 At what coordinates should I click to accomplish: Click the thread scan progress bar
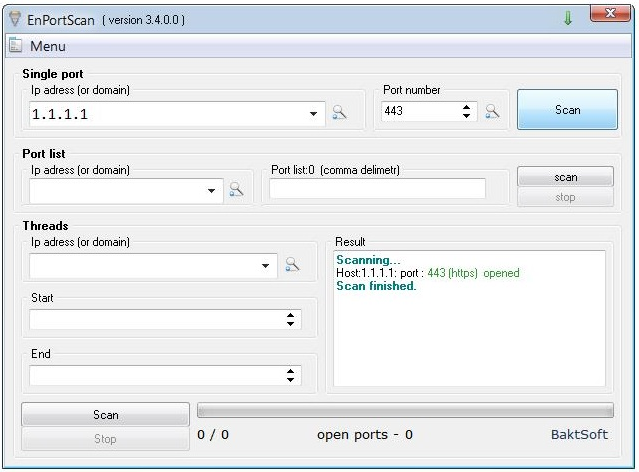pos(405,410)
